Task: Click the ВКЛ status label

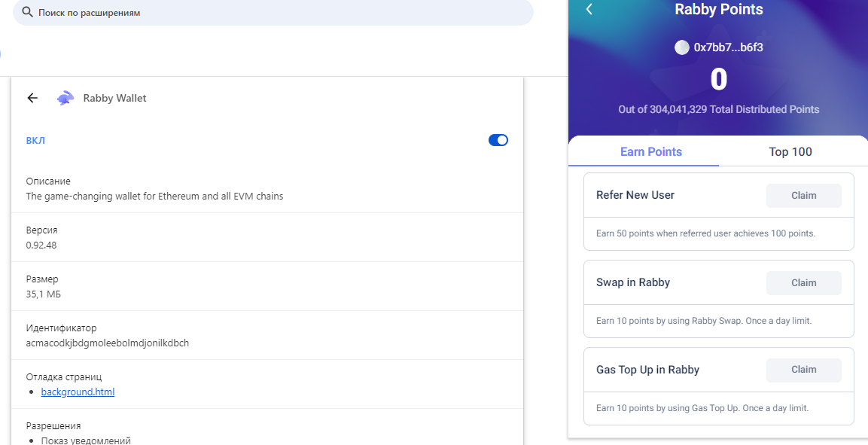Action: point(35,141)
